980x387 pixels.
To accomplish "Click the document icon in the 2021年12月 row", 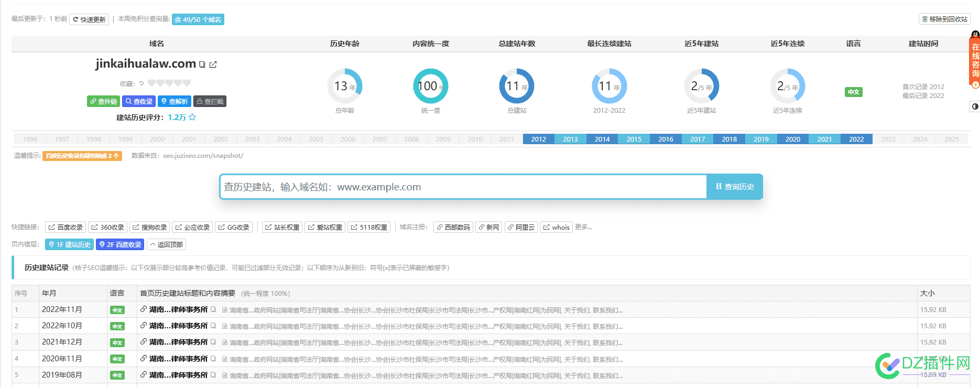I will click(225, 342).
